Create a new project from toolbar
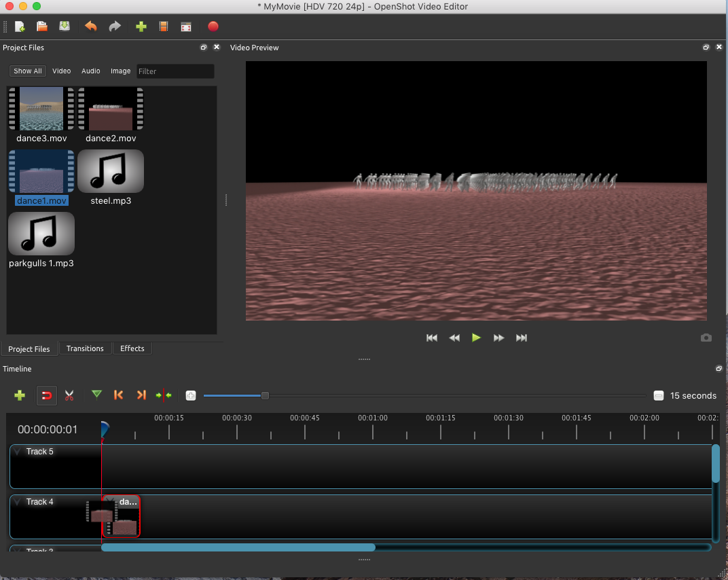Image resolution: width=728 pixels, height=580 pixels. (20, 26)
